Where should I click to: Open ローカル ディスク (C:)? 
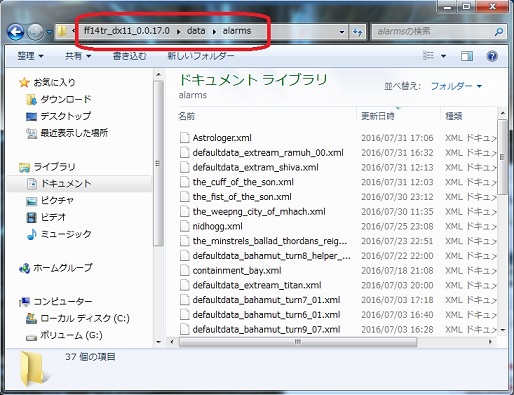tap(85, 319)
